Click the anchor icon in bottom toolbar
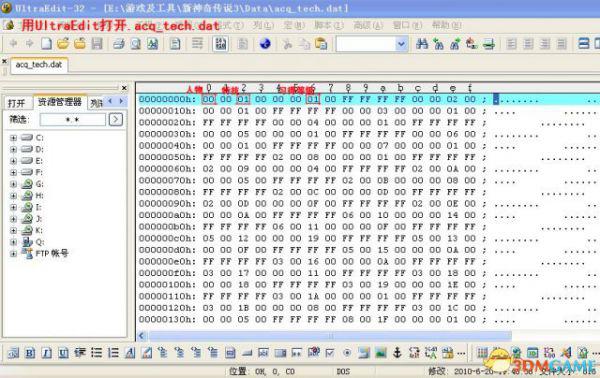 (397, 352)
